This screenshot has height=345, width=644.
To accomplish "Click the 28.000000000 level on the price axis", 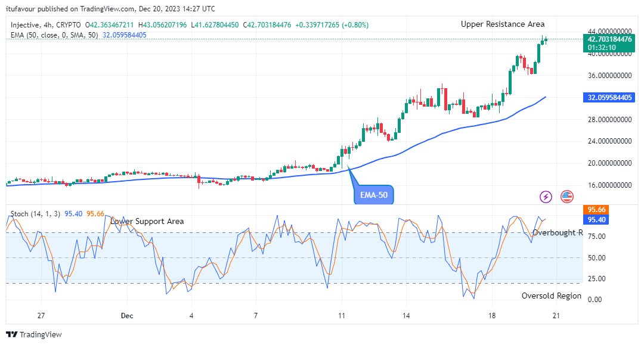I will (x=609, y=119).
